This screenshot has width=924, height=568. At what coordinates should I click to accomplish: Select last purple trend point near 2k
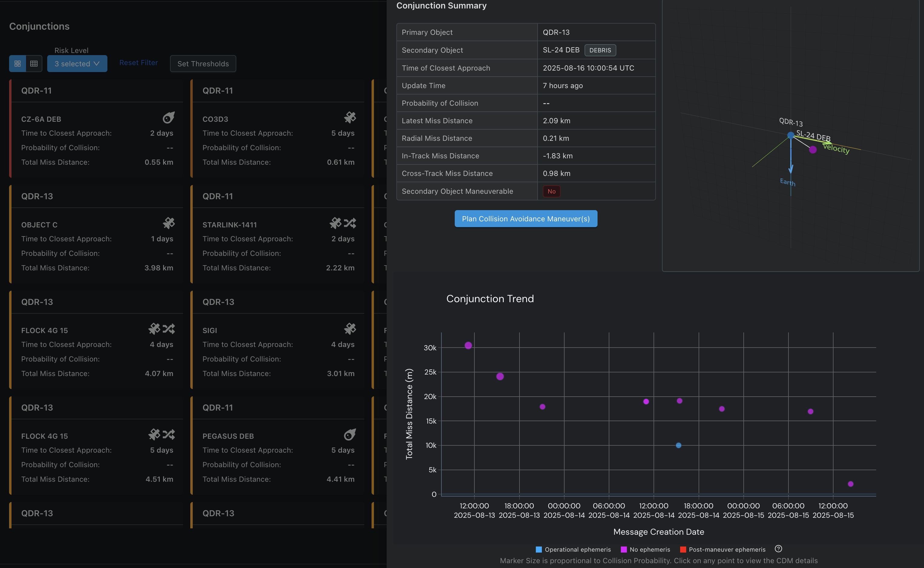(850, 484)
